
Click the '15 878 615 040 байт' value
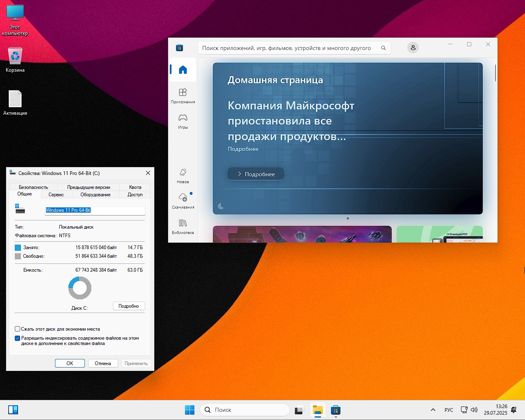tap(96, 247)
